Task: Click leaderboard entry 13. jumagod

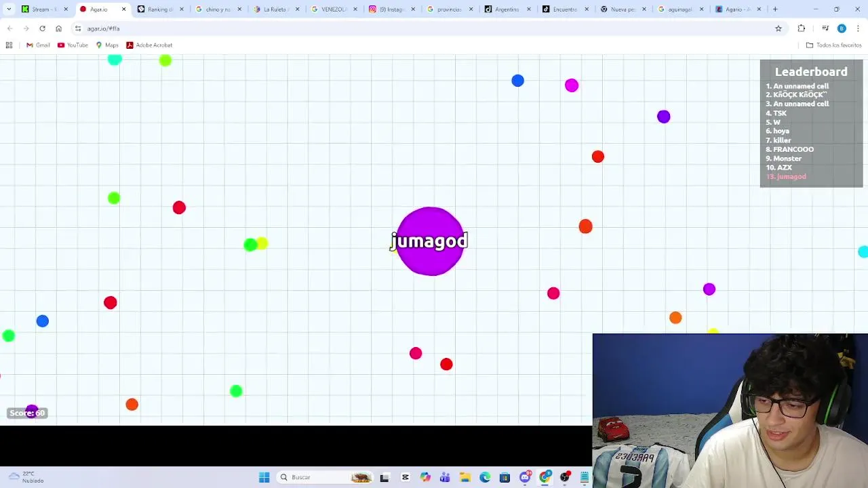Action: click(786, 177)
